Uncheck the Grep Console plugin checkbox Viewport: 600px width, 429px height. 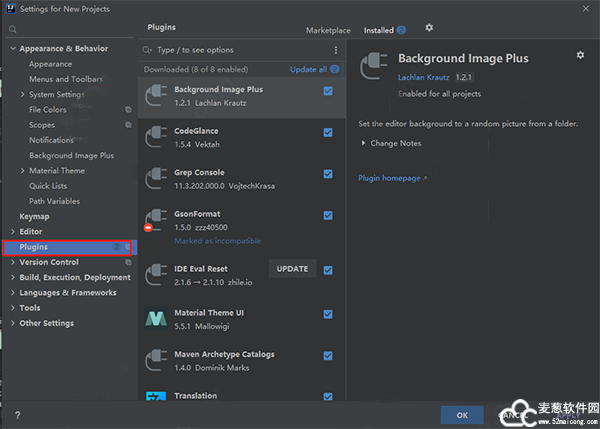328,173
